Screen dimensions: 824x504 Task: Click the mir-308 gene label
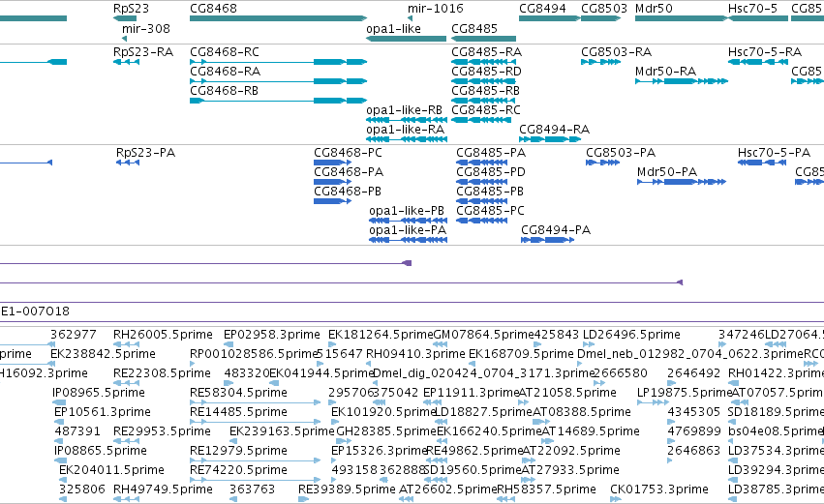point(146,28)
